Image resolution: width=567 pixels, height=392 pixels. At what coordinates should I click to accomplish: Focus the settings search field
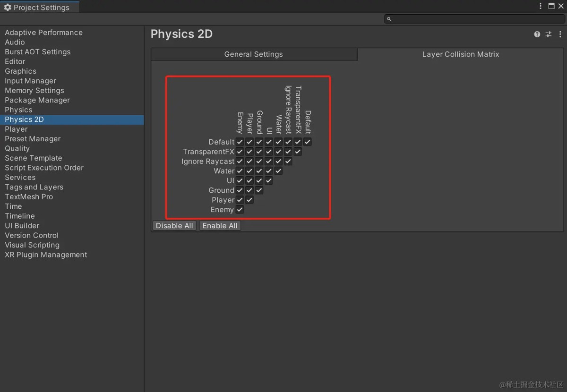[x=474, y=19]
